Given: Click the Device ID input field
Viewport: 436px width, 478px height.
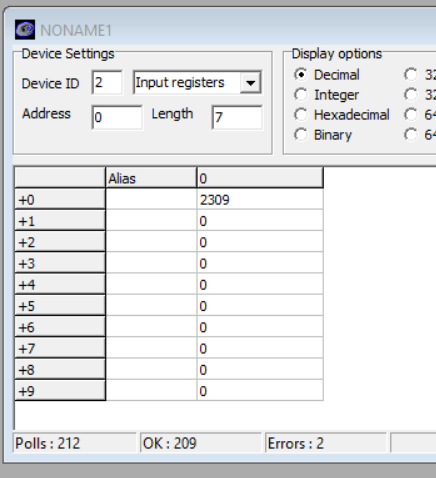Looking at the screenshot, I should point(107,82).
